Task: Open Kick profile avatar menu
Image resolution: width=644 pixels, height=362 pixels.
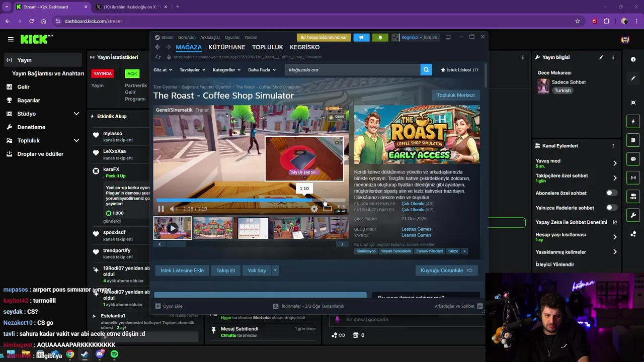Action: click(x=625, y=39)
